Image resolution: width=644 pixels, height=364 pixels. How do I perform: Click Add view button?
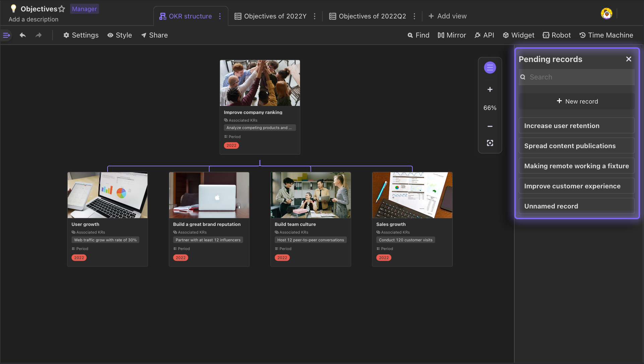pyautogui.click(x=447, y=16)
